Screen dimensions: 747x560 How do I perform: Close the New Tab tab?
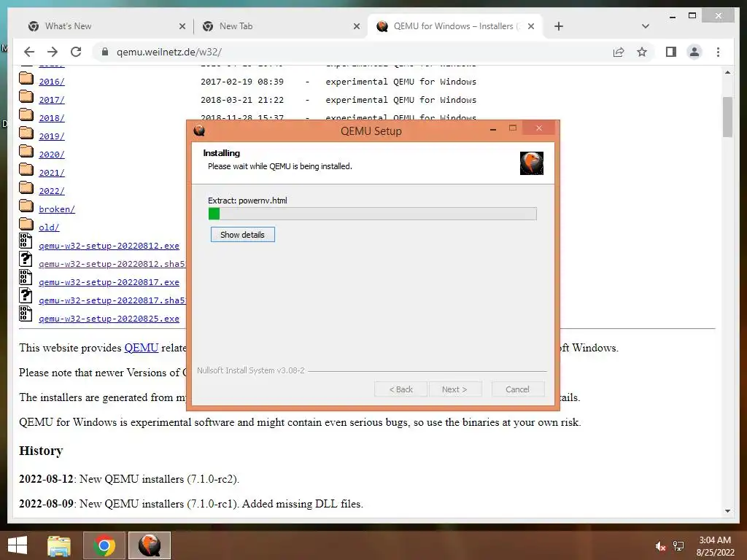[x=356, y=26]
